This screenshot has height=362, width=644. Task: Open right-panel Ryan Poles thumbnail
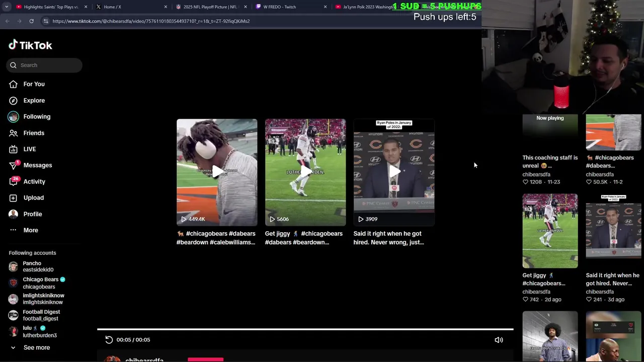tap(613, 231)
